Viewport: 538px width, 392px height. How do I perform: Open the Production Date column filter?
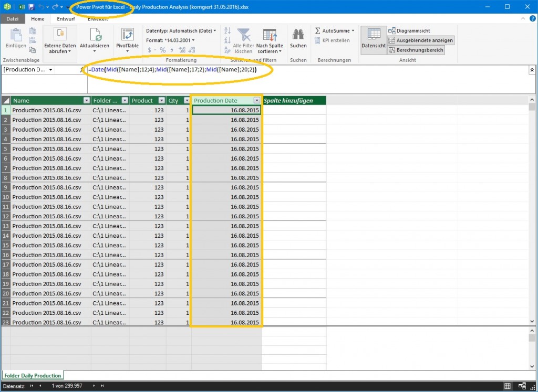tap(257, 100)
